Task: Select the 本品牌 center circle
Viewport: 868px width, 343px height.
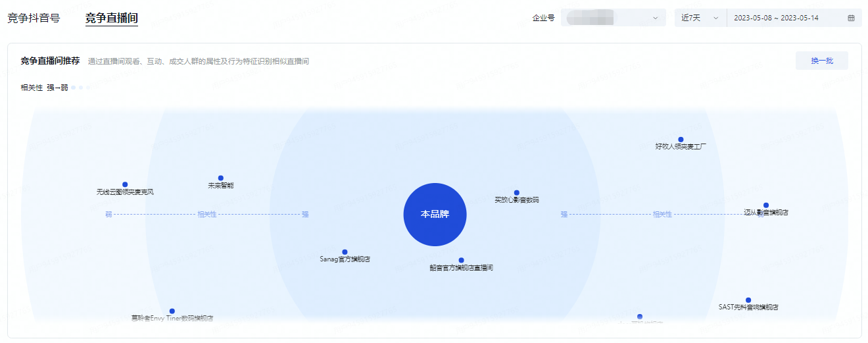Action: 435,214
